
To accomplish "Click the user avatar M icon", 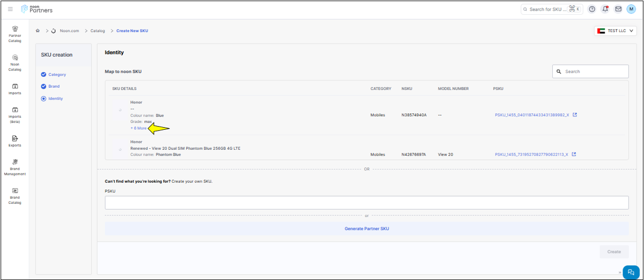I will (631, 9).
